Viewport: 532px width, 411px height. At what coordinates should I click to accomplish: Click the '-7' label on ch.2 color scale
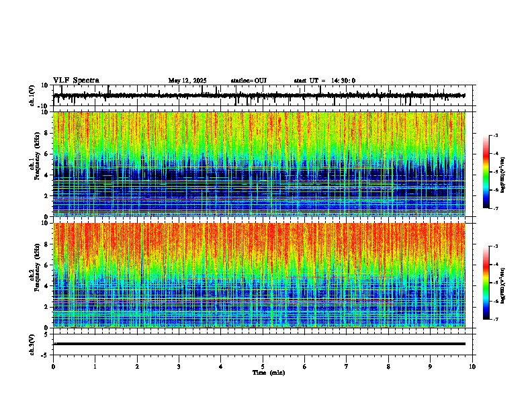point(495,319)
